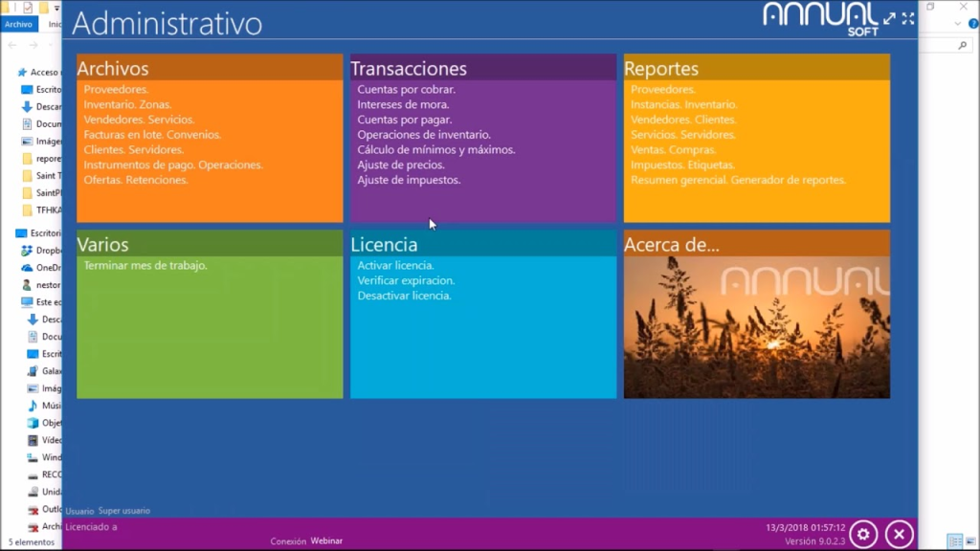The image size is (980, 551).
Task: Click the fullscreen four-arrows icon
Action: coord(907,18)
